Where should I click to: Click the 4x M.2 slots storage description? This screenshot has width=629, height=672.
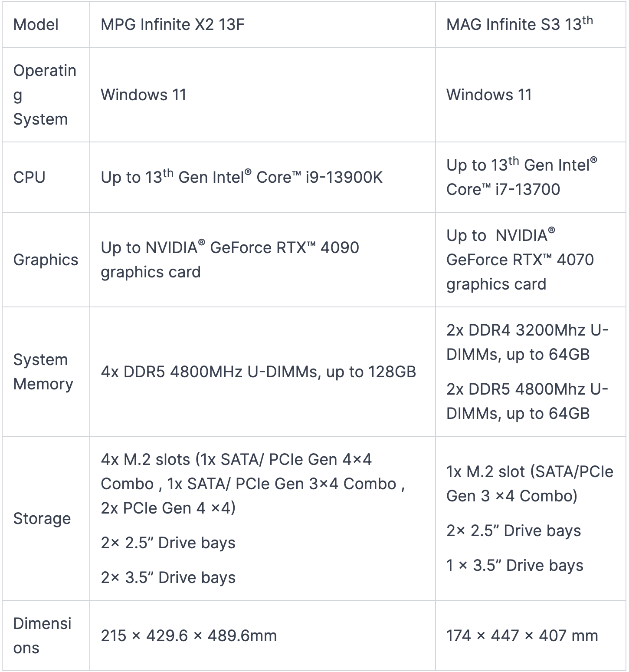point(253,484)
